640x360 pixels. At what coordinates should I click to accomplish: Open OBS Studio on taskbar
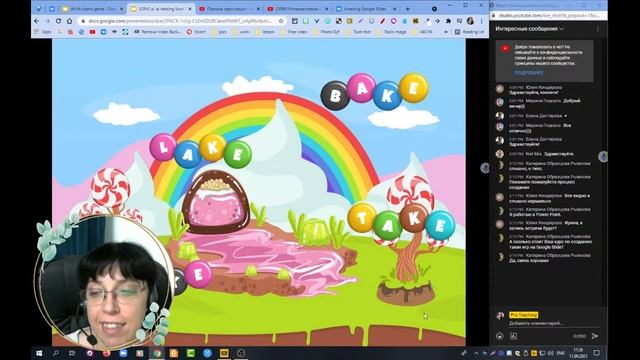(x=241, y=353)
